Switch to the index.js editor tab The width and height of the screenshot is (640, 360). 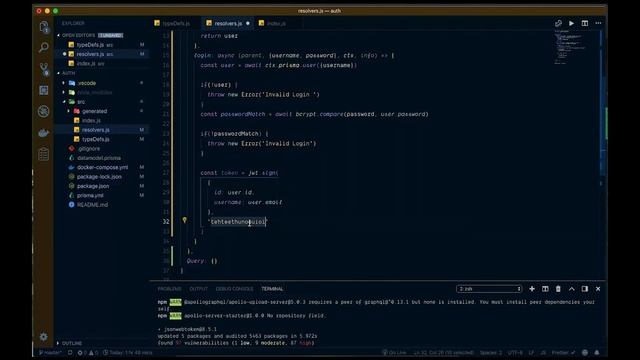click(276, 23)
